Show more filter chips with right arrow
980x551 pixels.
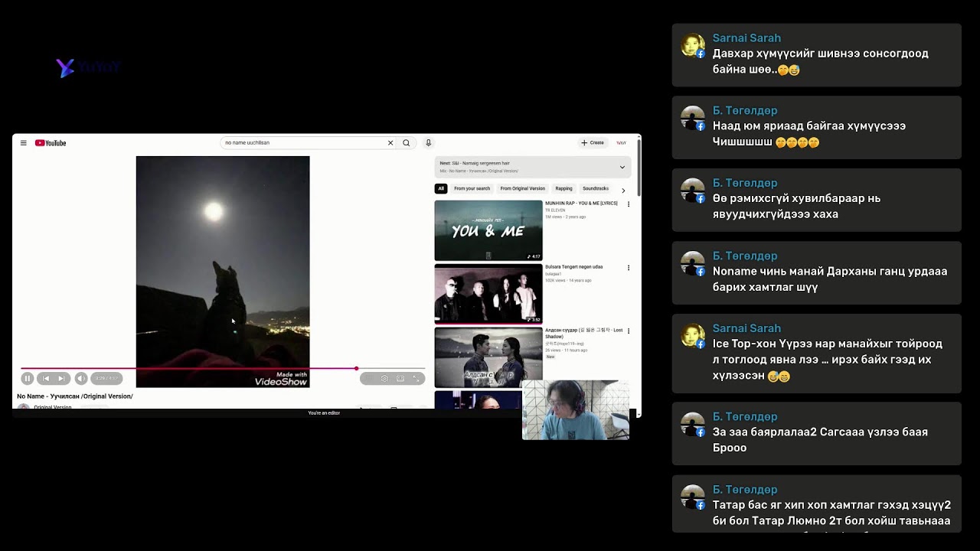(x=623, y=190)
